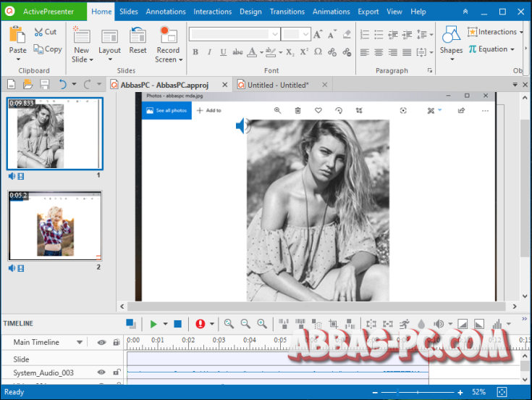532x400 pixels.
Task: Click the red Record Narration icon
Action: pyautogui.click(x=200, y=324)
